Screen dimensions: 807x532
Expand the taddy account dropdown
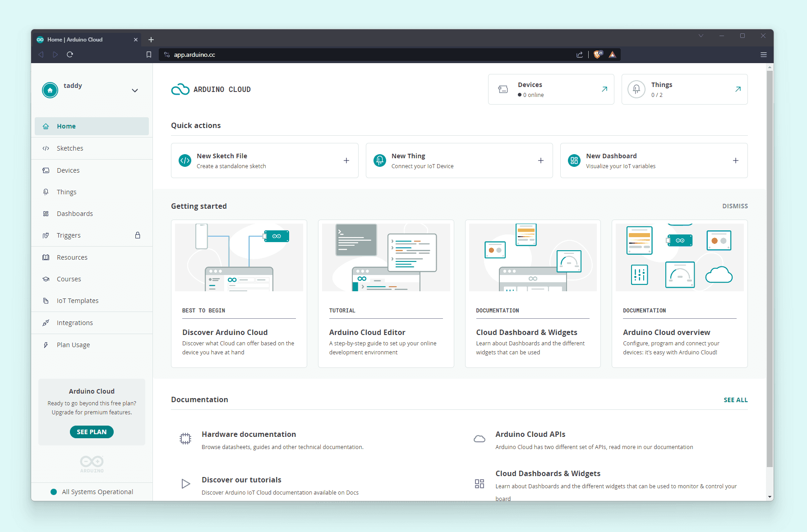tap(134, 90)
